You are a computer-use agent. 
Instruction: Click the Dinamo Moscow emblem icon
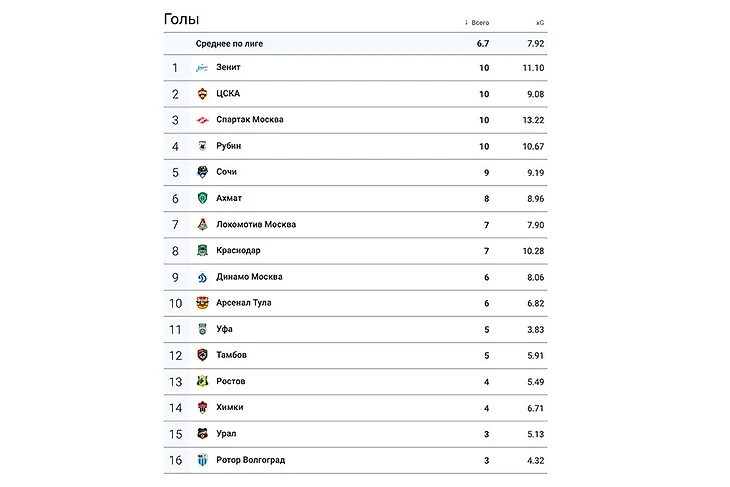click(x=202, y=277)
